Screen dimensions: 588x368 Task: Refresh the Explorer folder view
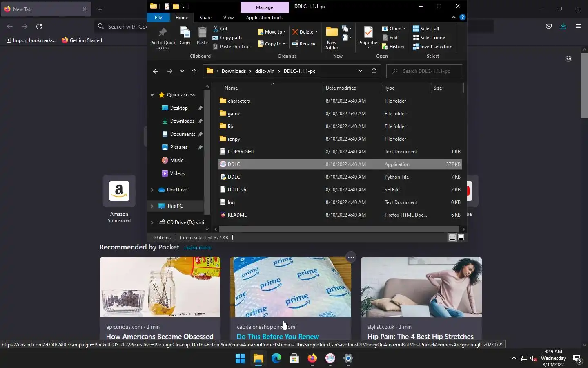click(374, 71)
